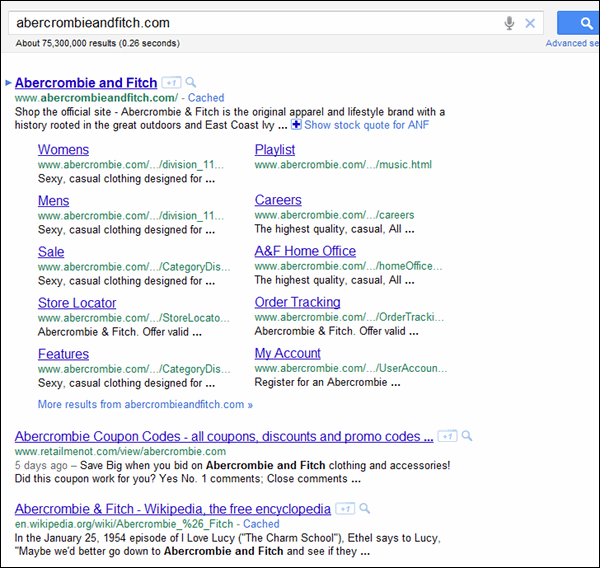Open Cached link for abercrombieandfitch.com

[x=206, y=98]
